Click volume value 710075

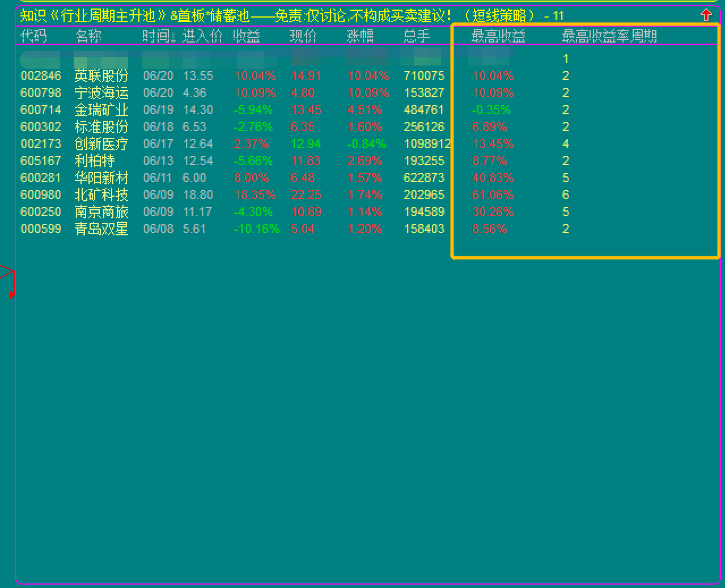click(424, 76)
